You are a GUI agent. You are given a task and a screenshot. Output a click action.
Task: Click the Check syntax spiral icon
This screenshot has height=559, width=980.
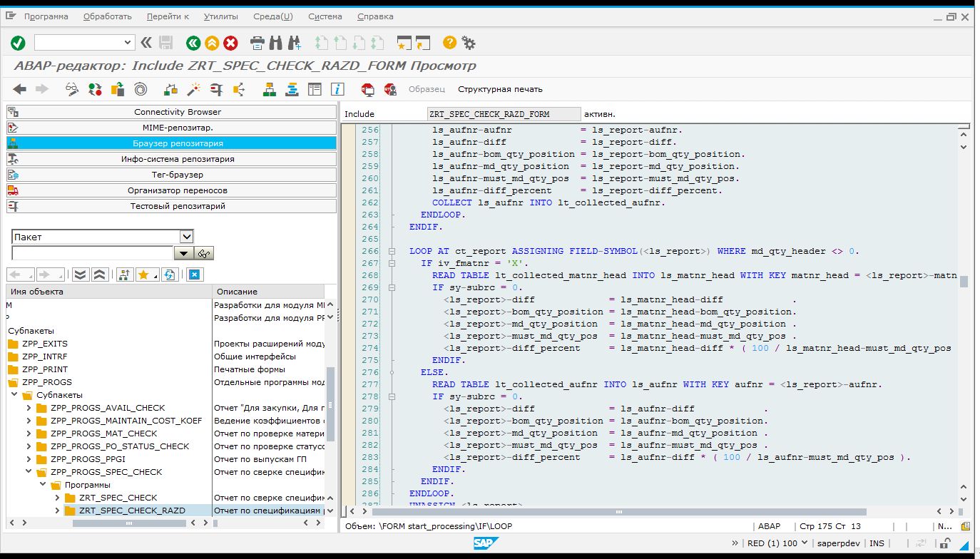[141, 89]
